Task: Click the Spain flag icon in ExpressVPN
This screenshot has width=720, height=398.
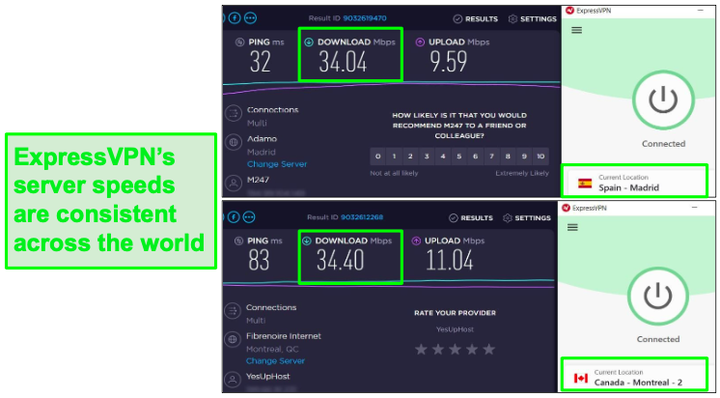Action: (585, 183)
